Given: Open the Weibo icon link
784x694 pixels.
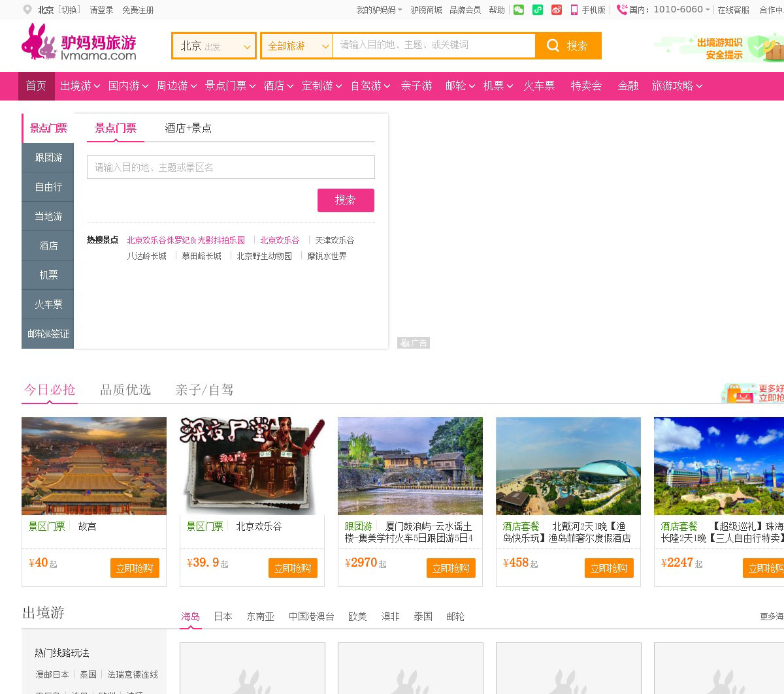Looking at the screenshot, I should 557,10.
